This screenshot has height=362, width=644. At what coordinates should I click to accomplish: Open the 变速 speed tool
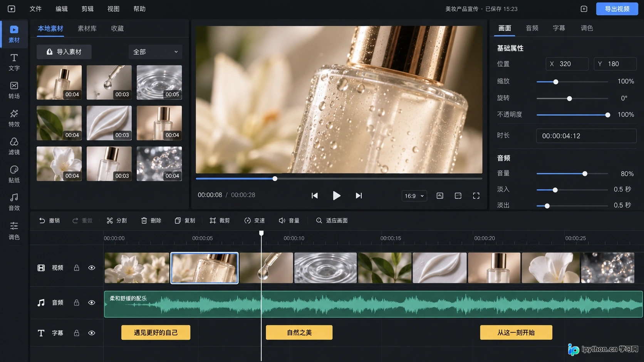[255, 220]
